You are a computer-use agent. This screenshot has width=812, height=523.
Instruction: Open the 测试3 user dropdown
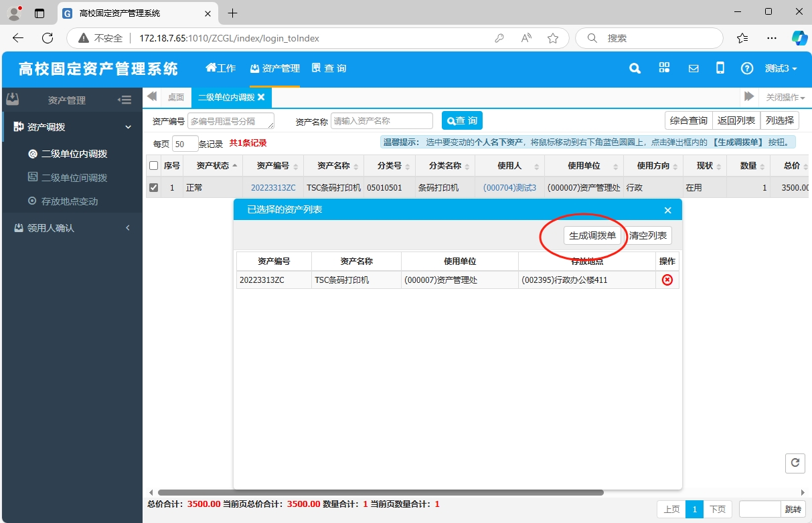(781, 68)
